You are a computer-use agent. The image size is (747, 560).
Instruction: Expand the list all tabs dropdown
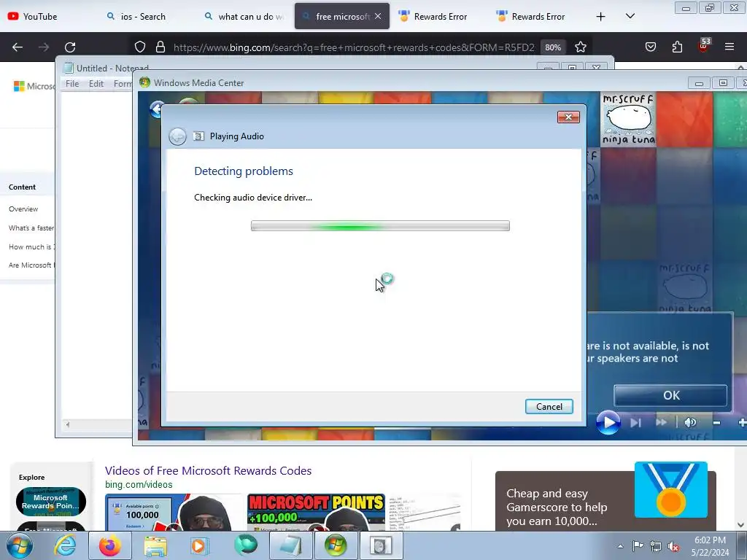[630, 16]
